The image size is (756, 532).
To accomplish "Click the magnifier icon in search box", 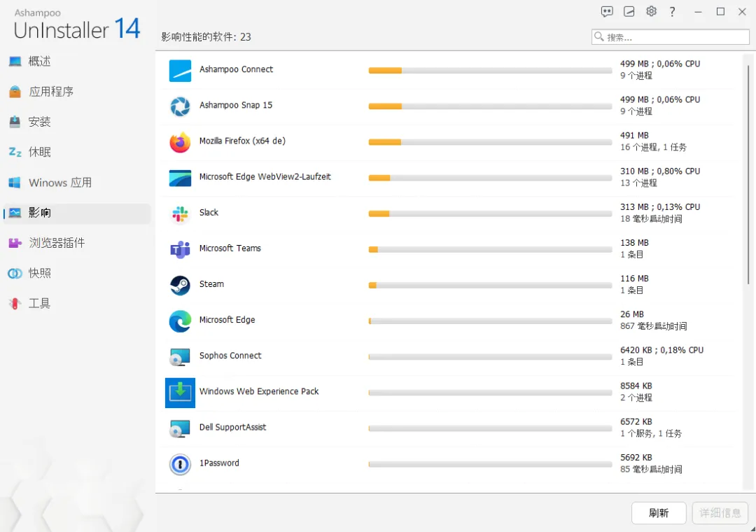I will pyautogui.click(x=598, y=36).
